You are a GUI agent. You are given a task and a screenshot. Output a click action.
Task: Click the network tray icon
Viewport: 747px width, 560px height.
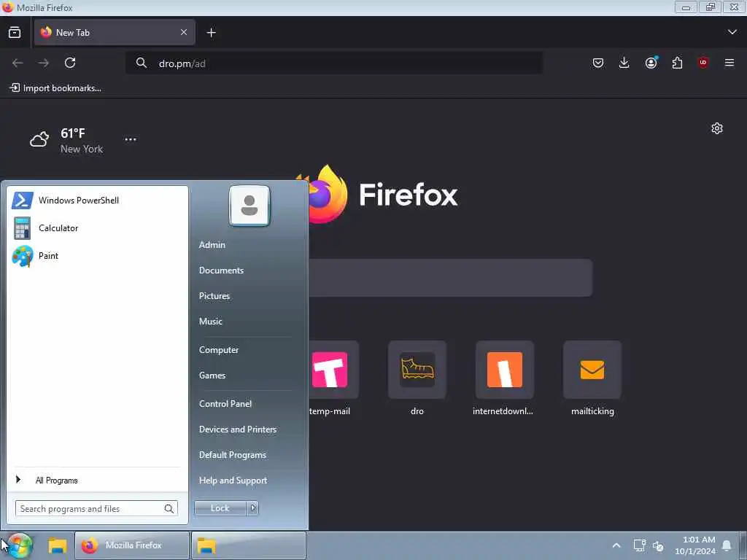click(x=639, y=545)
